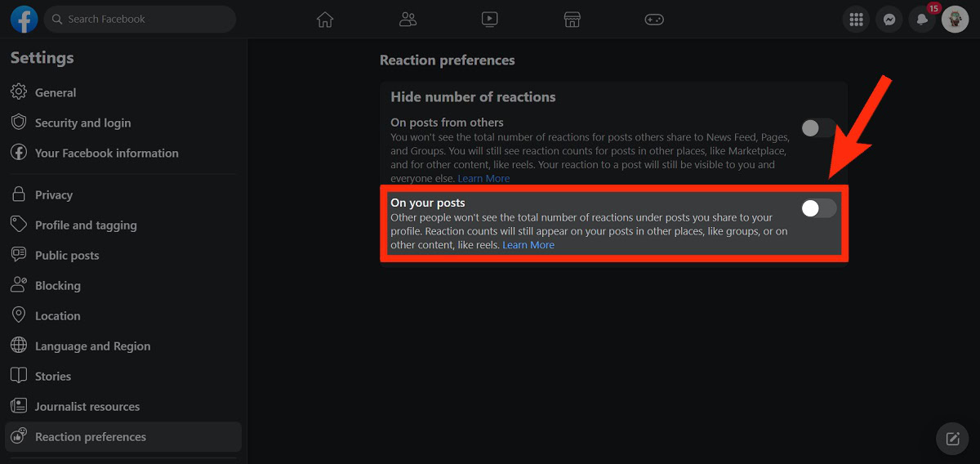
Task: Open the Marketplace storefront icon
Action: click(572, 20)
